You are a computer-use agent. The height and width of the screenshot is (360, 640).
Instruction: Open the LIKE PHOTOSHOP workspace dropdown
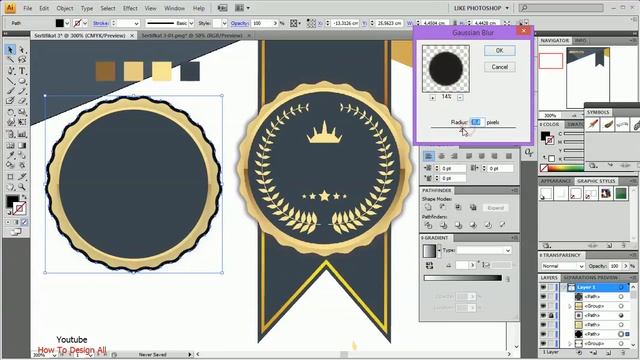coord(481,8)
